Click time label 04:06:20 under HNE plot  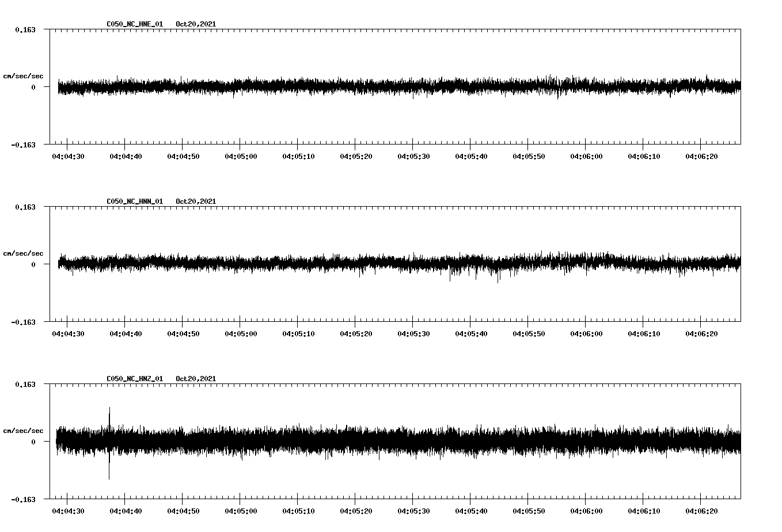[x=701, y=157]
